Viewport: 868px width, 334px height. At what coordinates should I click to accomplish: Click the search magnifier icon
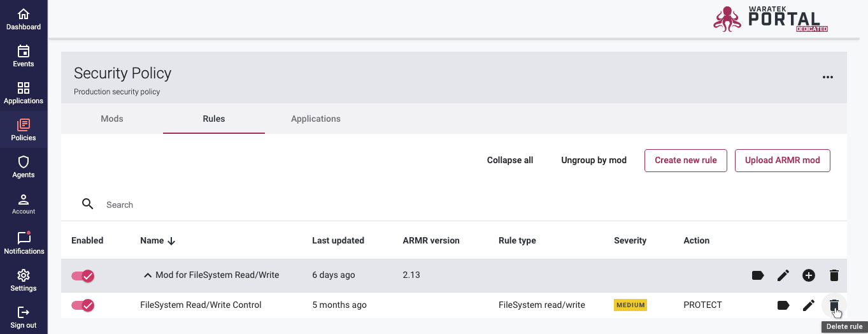pos(88,204)
